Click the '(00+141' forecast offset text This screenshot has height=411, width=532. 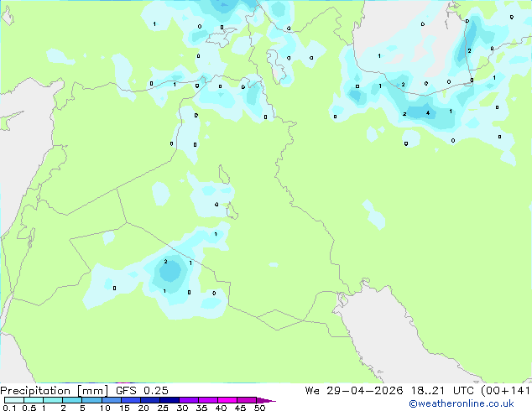[506, 391]
